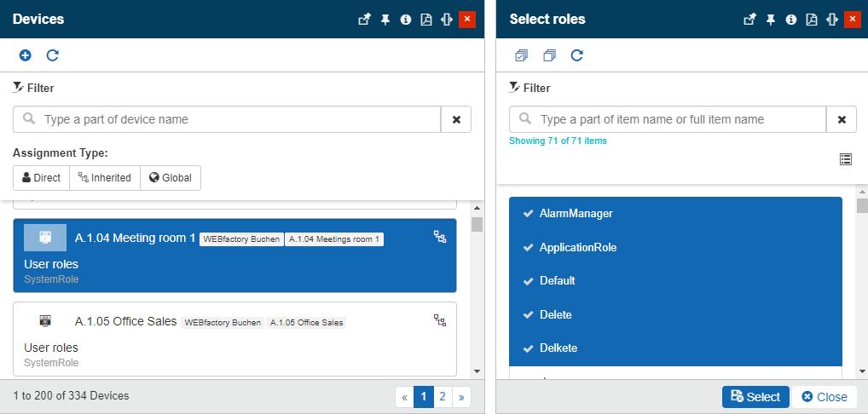Click the add device plus icon
The width and height of the screenshot is (868, 414).
coord(25,55)
